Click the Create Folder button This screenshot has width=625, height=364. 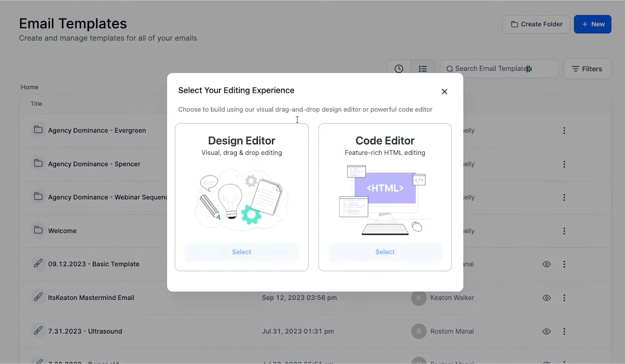536,24
